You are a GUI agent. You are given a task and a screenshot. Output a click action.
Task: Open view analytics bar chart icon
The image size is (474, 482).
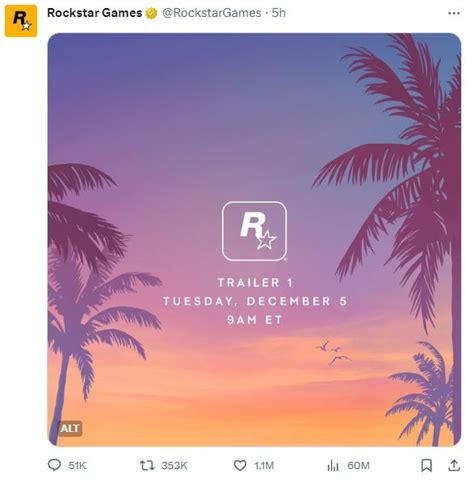333,465
